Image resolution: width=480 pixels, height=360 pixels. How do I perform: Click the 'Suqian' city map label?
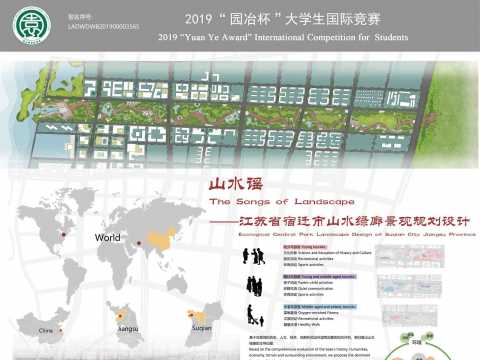click(x=201, y=328)
